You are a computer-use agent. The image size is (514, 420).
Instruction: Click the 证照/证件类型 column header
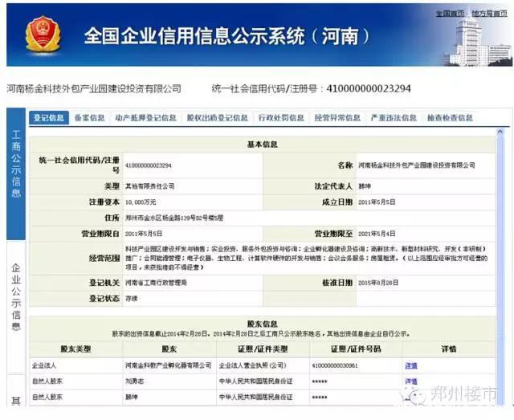click(263, 349)
